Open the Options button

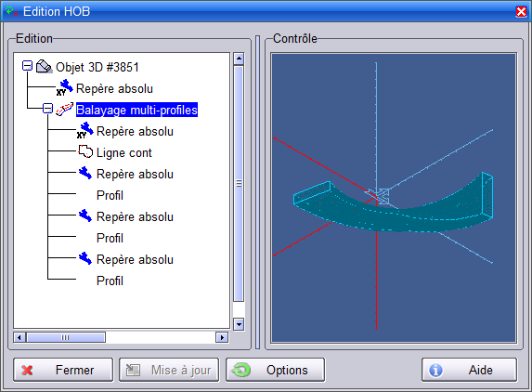pos(275,370)
